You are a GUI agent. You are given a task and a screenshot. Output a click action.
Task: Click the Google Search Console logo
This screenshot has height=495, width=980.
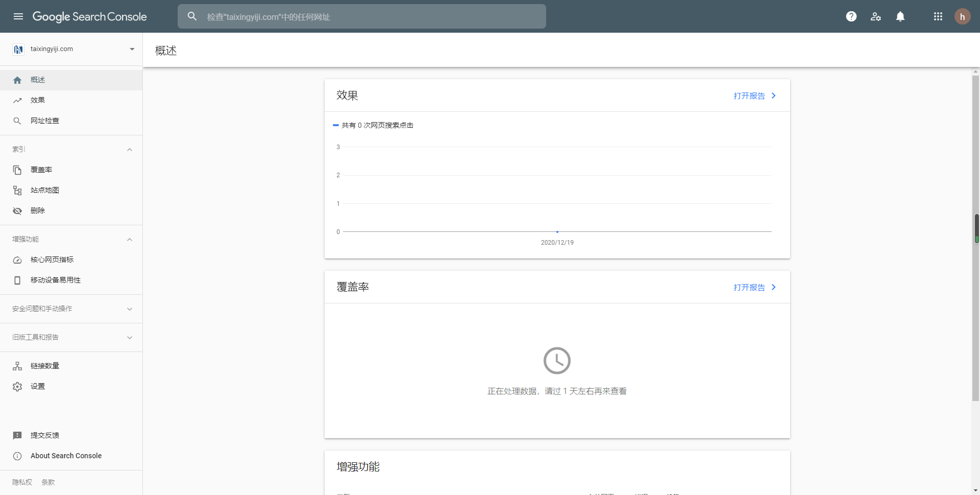pyautogui.click(x=89, y=16)
